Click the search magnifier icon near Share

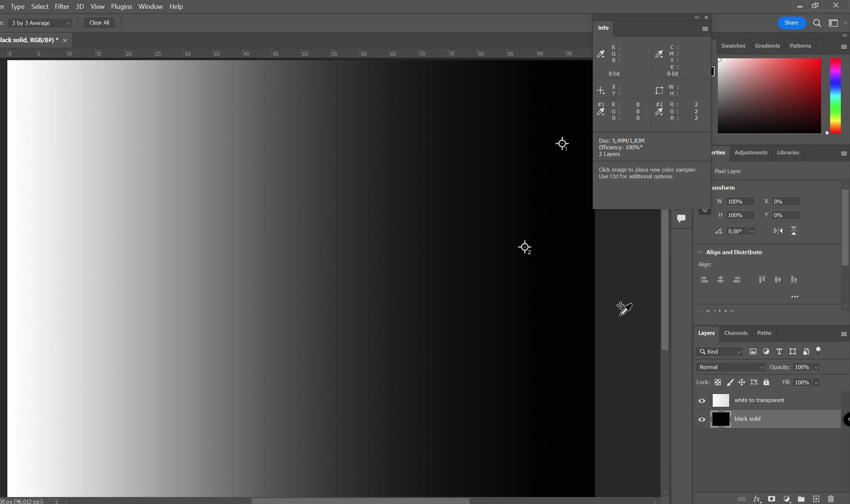click(817, 23)
